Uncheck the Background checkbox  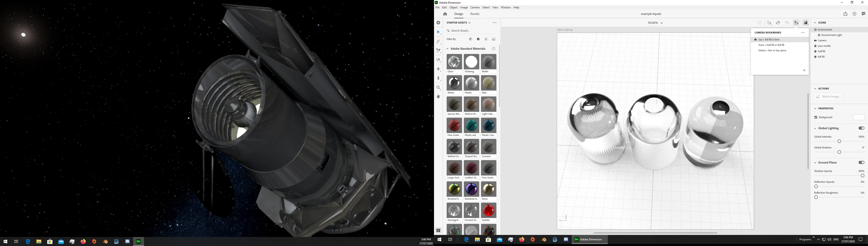pyautogui.click(x=816, y=117)
